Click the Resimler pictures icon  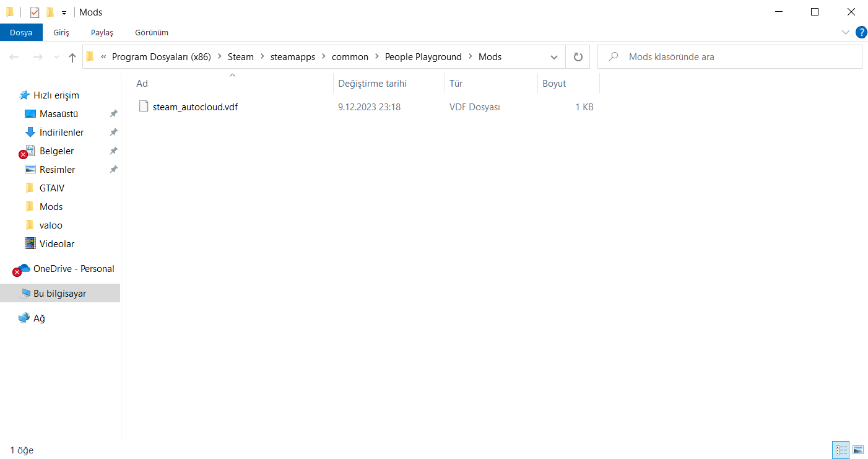click(30, 170)
